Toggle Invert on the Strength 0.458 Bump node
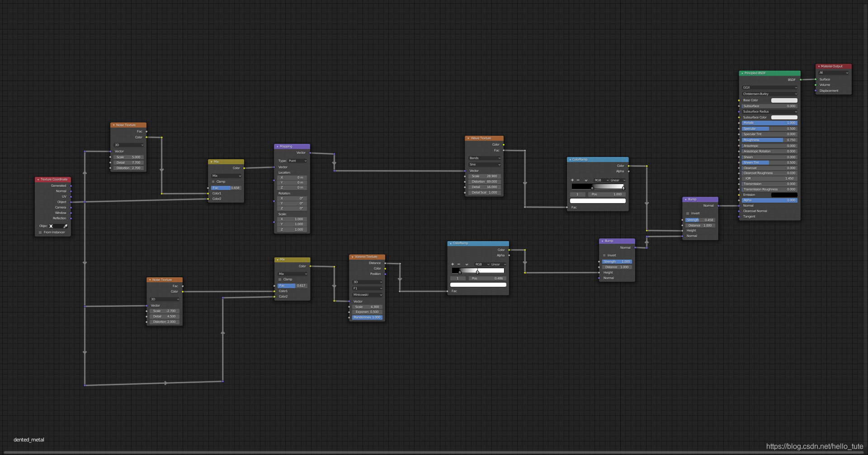 [x=688, y=213]
